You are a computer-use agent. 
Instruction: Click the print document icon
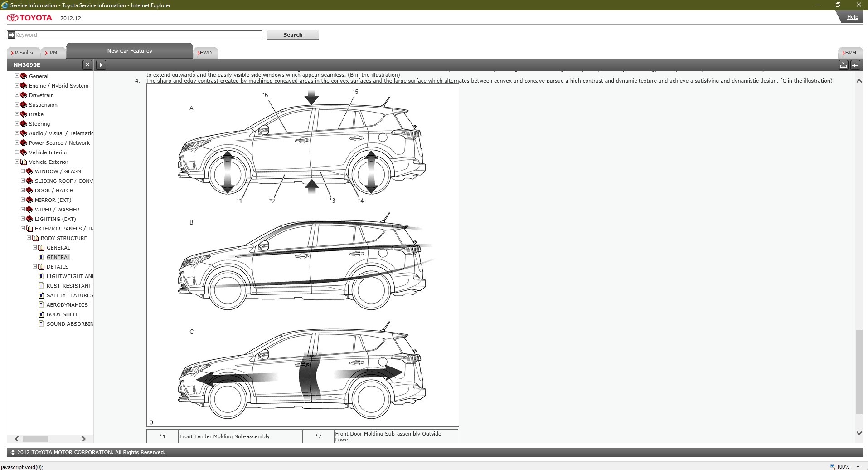[x=843, y=65]
